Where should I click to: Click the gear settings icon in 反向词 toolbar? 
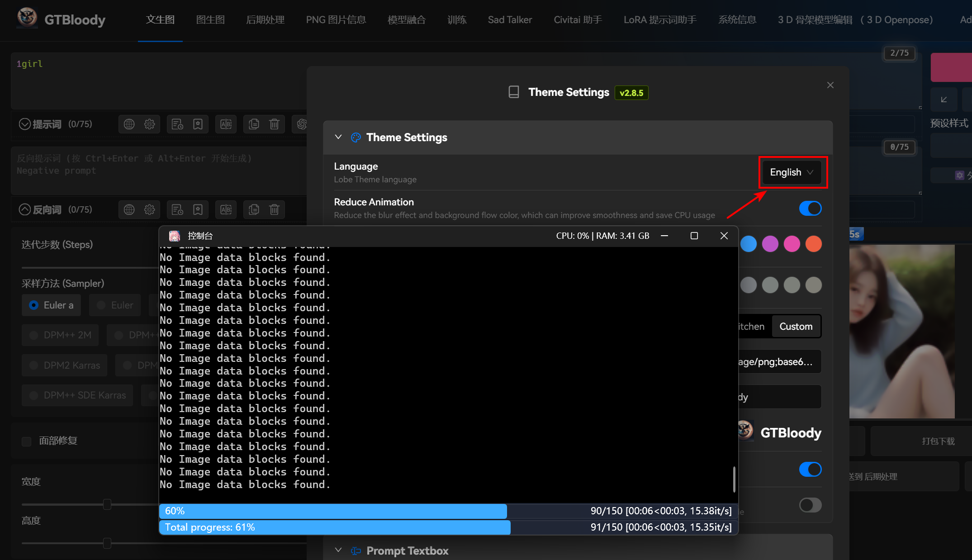(150, 209)
